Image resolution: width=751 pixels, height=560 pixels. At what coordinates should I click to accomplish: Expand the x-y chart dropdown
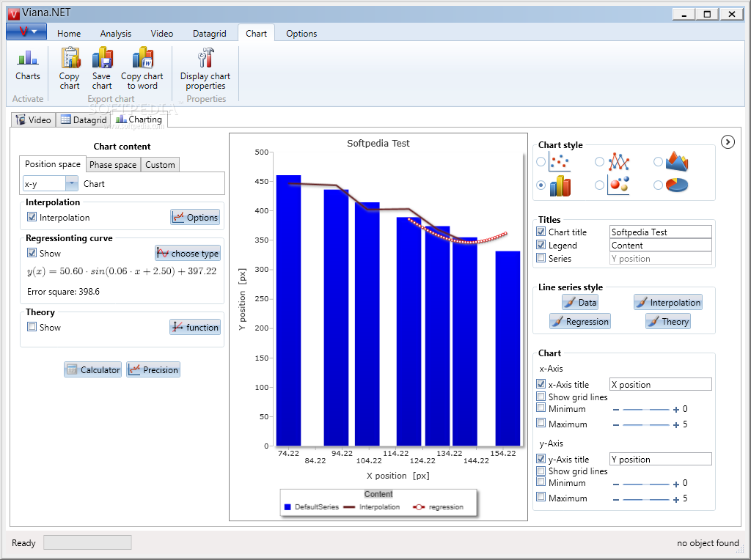click(x=71, y=183)
